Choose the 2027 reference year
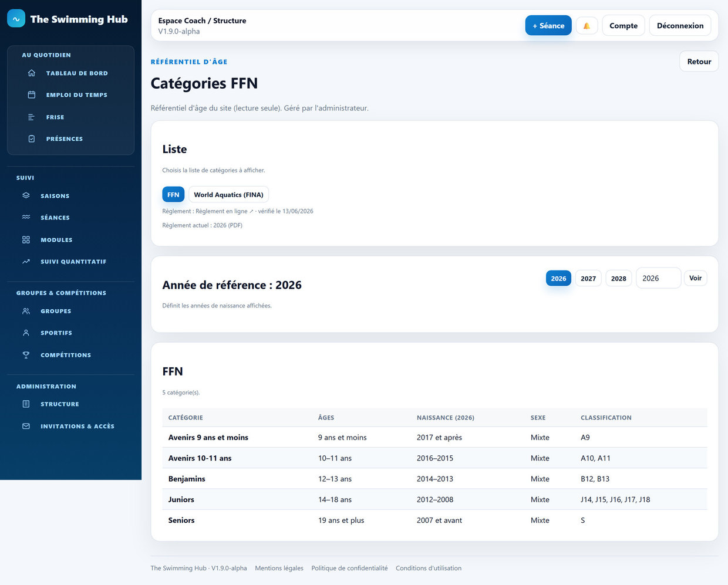Screen dimensions: 728x585 [588, 278]
